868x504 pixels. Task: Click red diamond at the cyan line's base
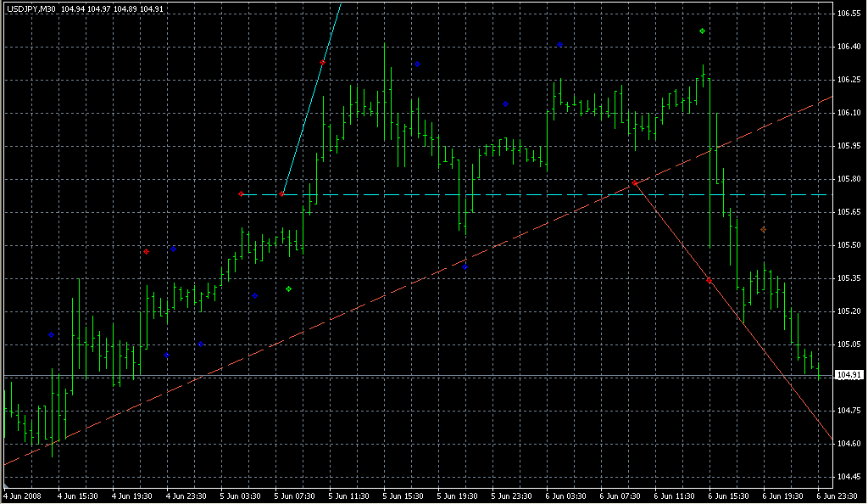click(x=281, y=194)
